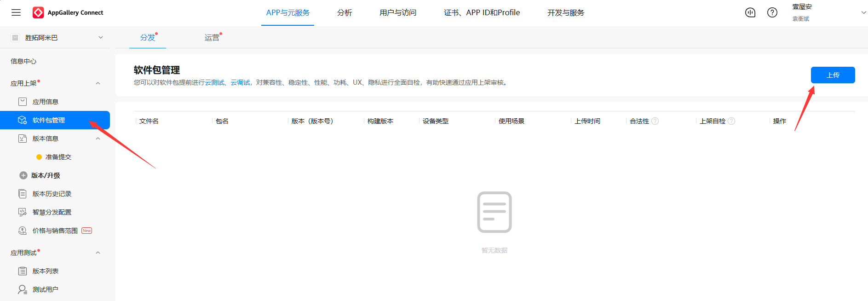Click the yellow 准备提交 status dot
This screenshot has height=301, width=868.
pos(39,157)
